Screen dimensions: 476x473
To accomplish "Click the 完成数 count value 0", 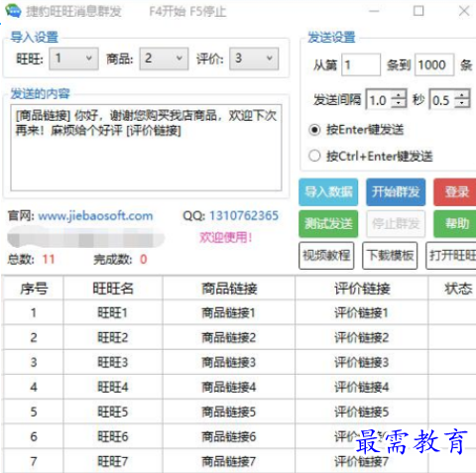I will click(143, 259).
